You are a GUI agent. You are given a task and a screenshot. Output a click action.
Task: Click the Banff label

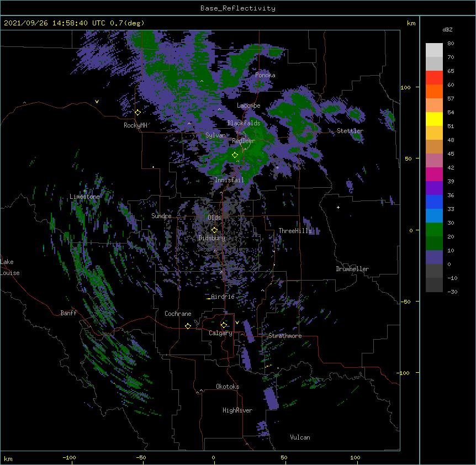pyautogui.click(x=68, y=313)
